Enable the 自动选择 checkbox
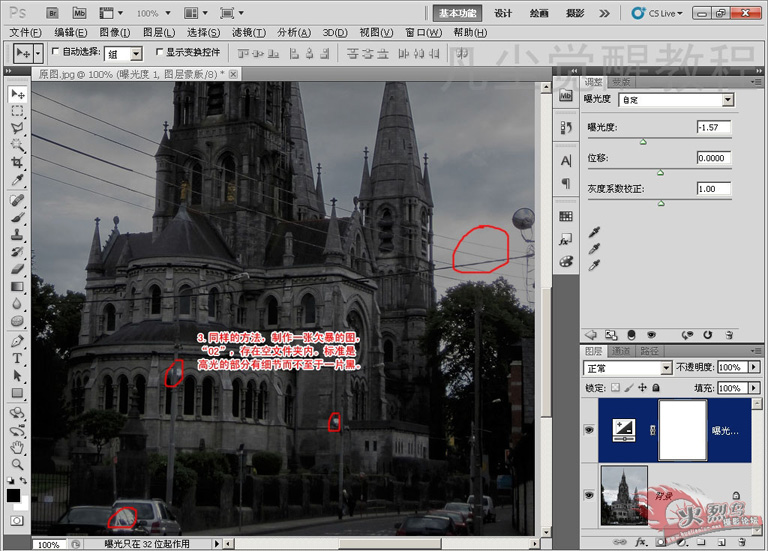 tap(55, 51)
